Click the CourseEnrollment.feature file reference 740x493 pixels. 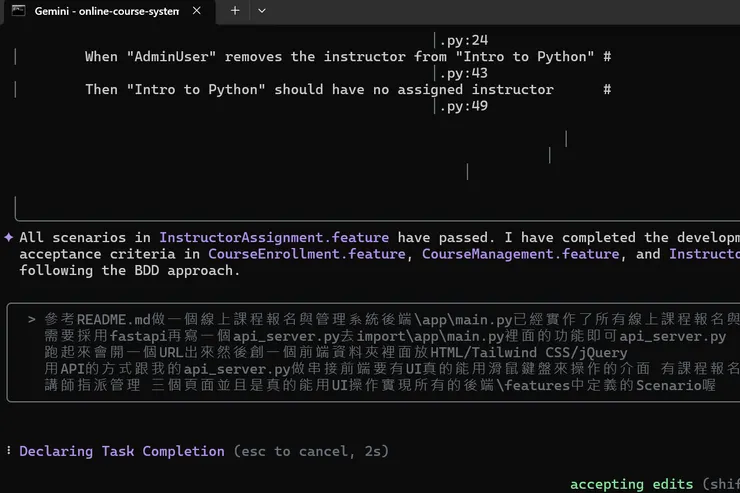coord(307,254)
